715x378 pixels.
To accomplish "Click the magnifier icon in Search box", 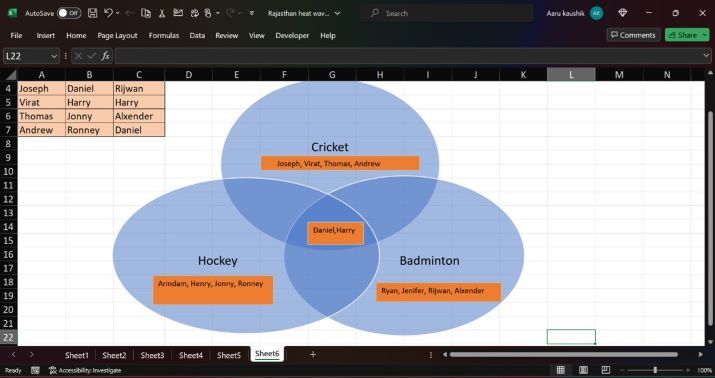I will [x=375, y=13].
